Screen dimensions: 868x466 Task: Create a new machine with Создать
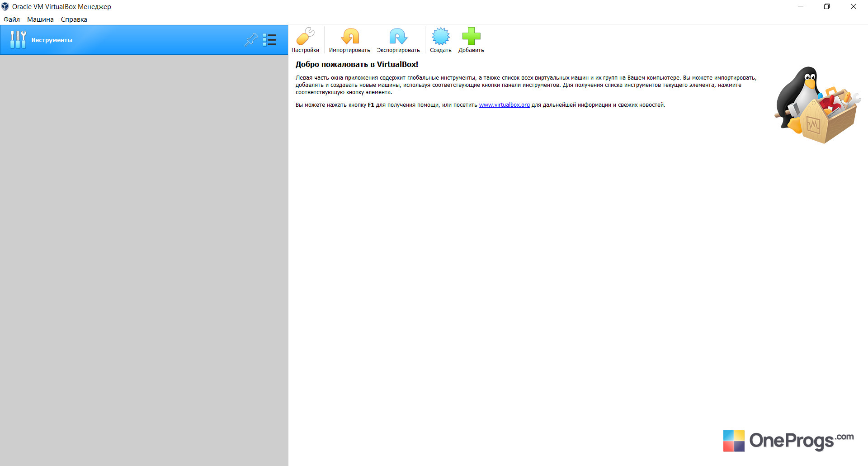441,40
